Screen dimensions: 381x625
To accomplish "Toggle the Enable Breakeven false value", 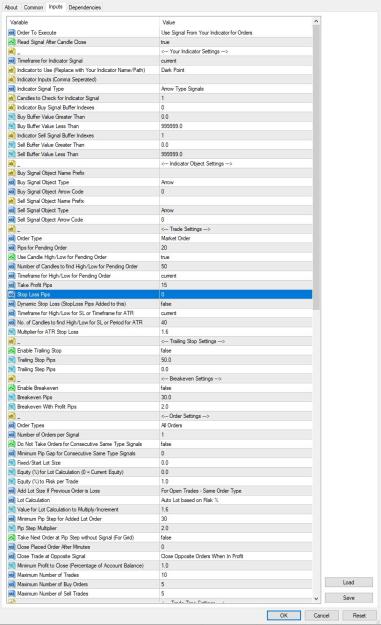I will pos(236,388).
